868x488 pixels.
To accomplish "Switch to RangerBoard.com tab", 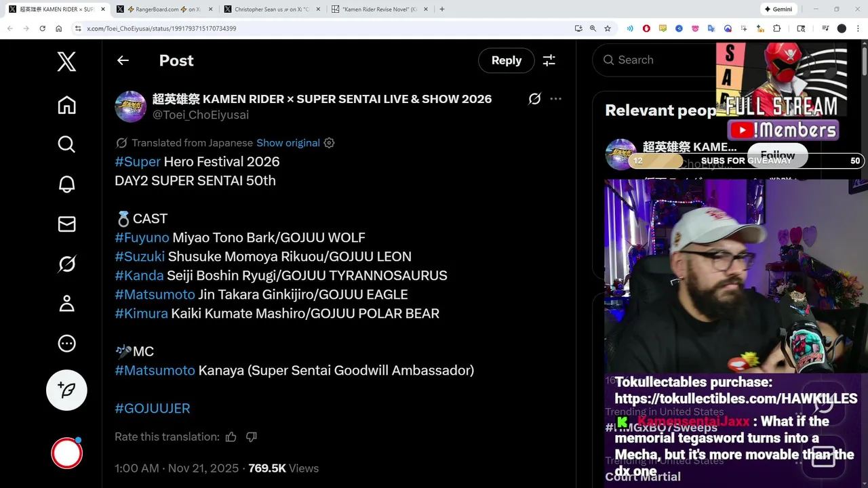I will (x=163, y=9).
